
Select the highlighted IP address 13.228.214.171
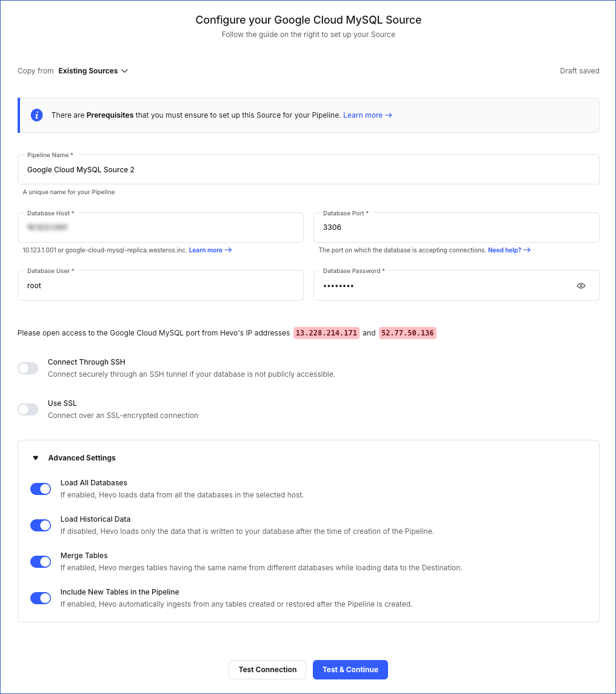tap(326, 332)
